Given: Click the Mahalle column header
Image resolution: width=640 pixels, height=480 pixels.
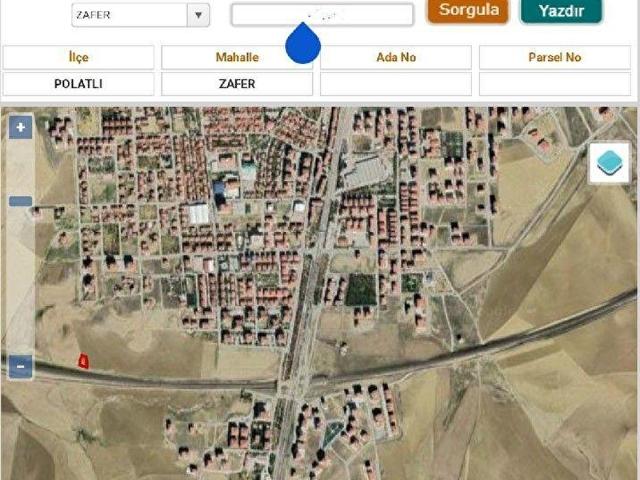Looking at the screenshot, I should click(x=237, y=57).
